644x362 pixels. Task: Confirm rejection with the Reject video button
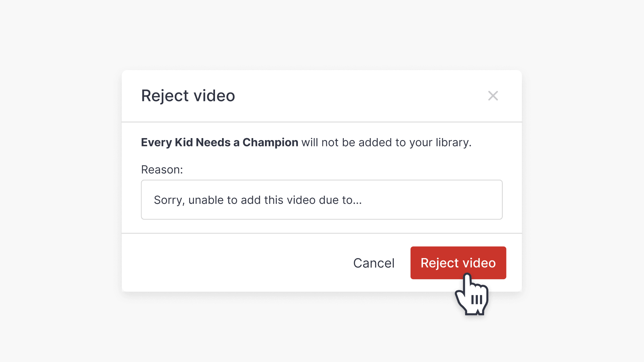(458, 263)
